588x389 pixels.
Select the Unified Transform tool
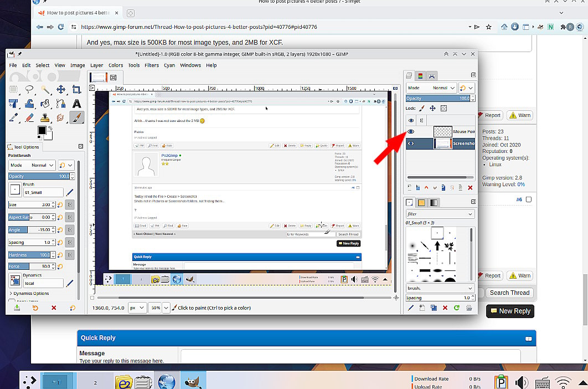13,104
